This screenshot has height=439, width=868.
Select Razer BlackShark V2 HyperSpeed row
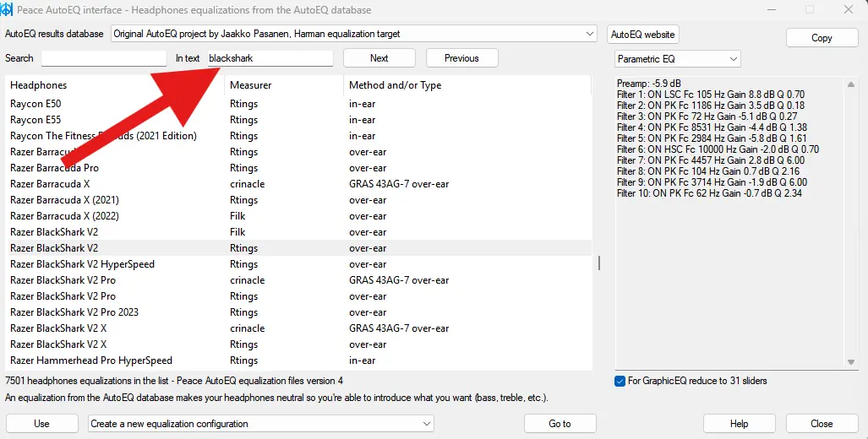point(298,263)
